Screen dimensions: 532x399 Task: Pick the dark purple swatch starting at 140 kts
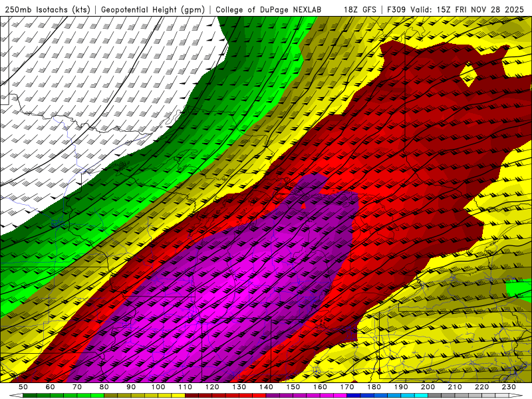pyautogui.click(x=273, y=396)
